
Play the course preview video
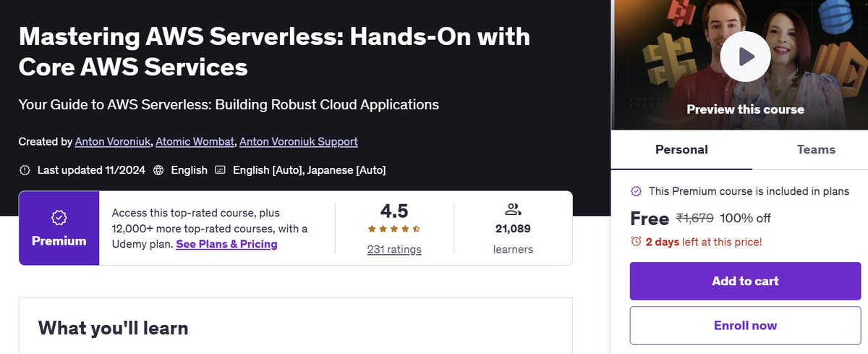click(745, 56)
